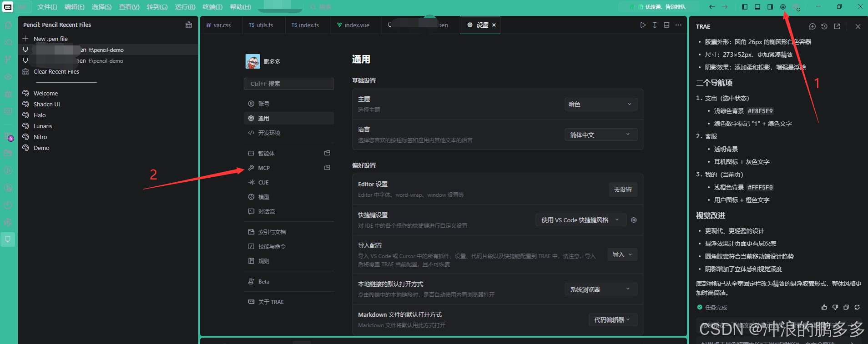Open 终端(T) menu

pos(212,7)
